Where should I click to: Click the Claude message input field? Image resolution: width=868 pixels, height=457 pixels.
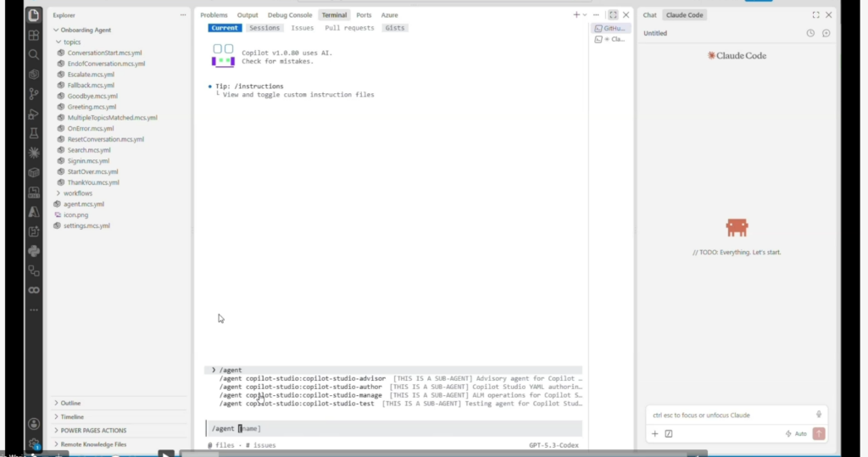(731, 415)
